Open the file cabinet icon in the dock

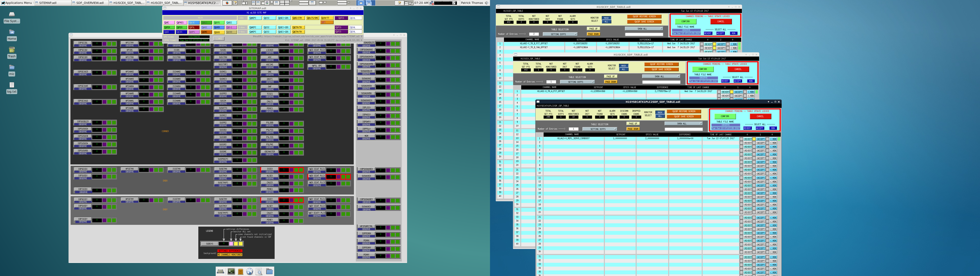(x=240, y=271)
